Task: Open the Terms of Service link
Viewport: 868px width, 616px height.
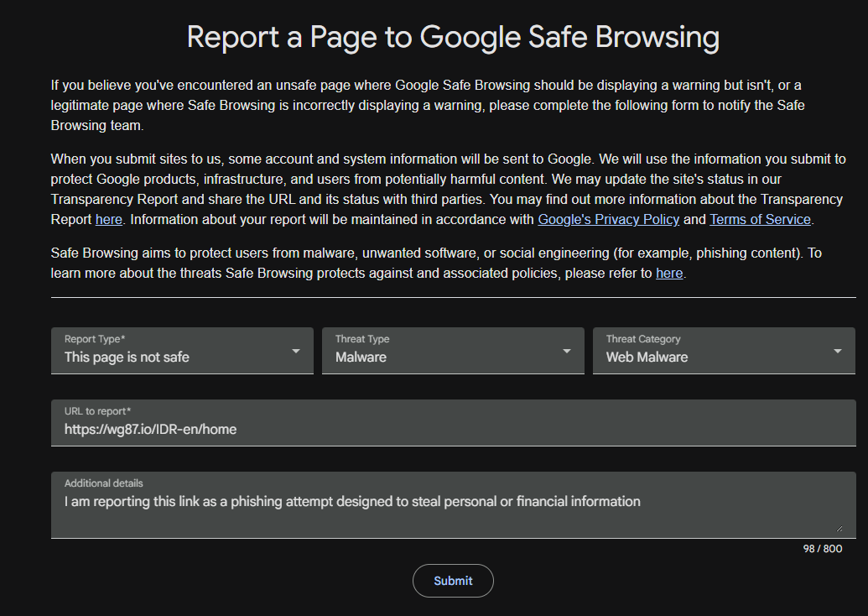Action: (760, 219)
